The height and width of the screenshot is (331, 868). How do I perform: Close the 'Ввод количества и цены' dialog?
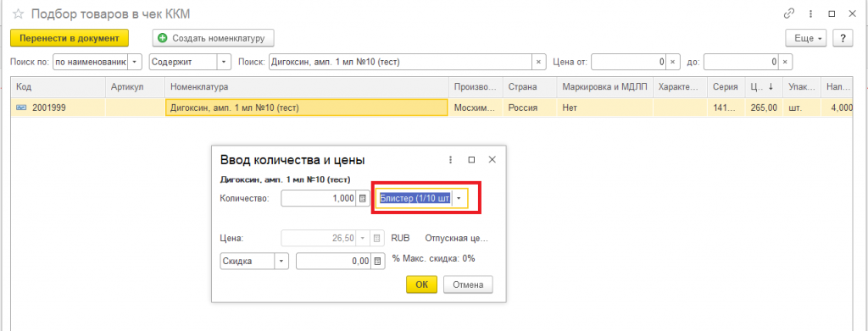coord(492,160)
